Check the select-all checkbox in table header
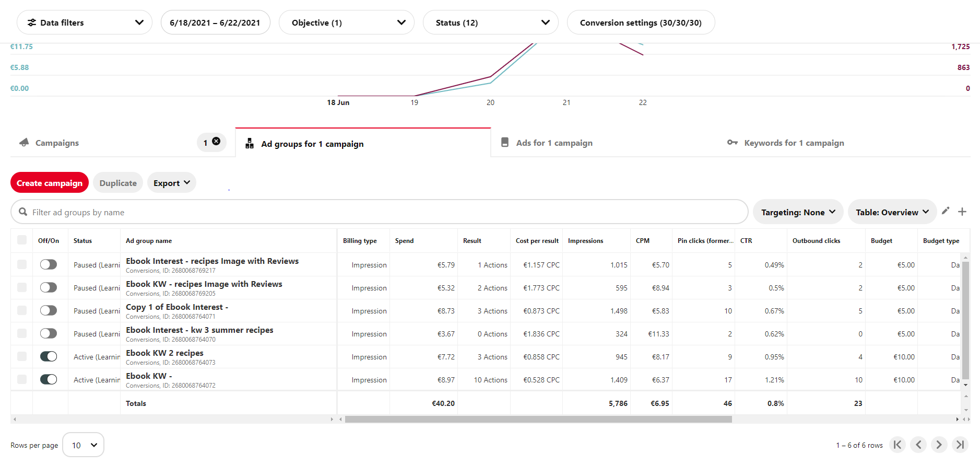This screenshot has height=465, width=980. point(22,240)
